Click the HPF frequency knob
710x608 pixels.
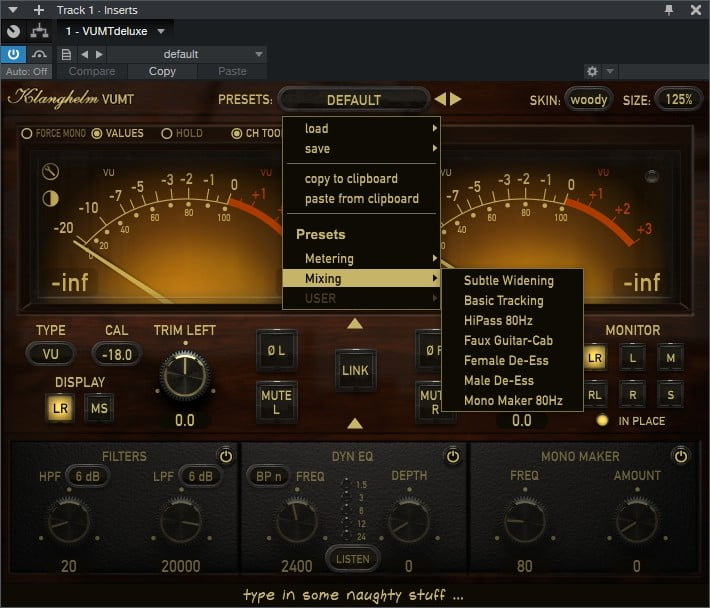pyautogui.click(x=69, y=522)
